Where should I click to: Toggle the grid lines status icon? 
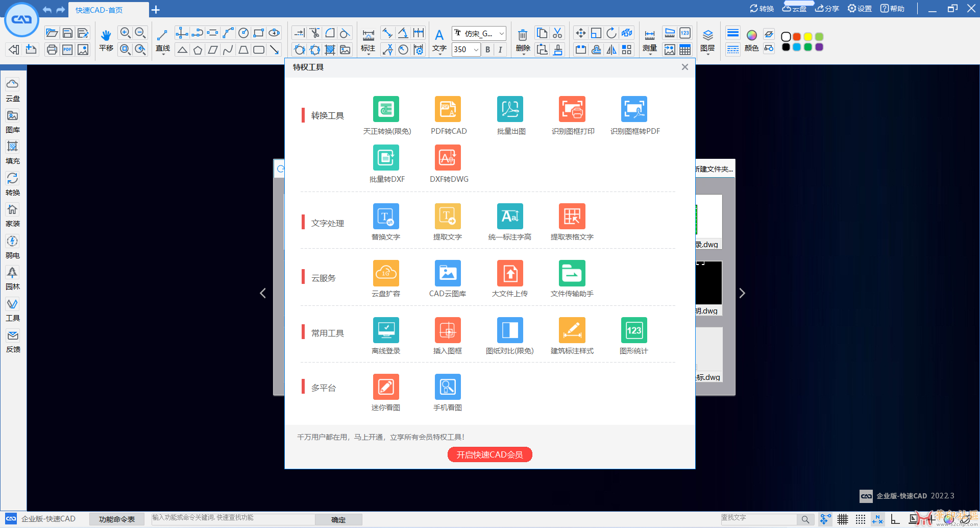point(843,519)
